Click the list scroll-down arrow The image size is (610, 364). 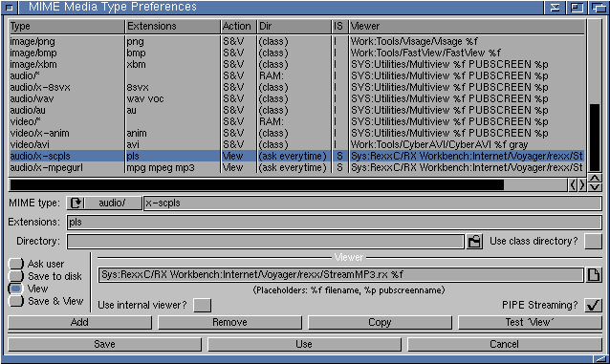pos(595,187)
